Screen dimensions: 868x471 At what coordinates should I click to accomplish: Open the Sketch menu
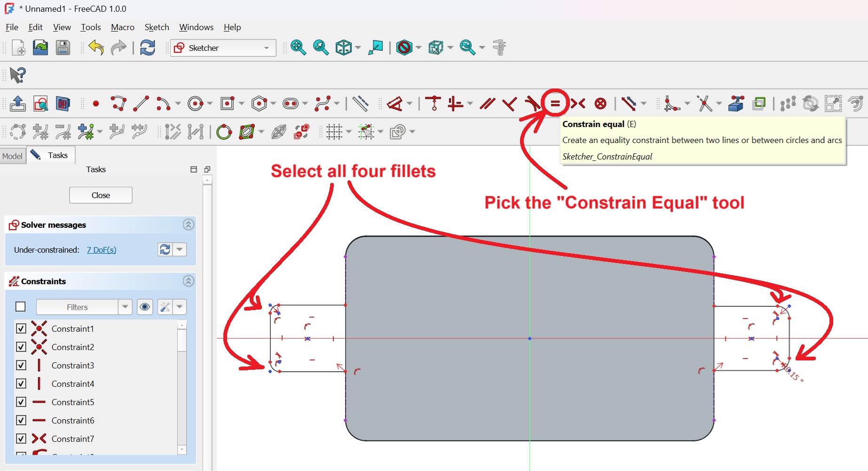157,27
